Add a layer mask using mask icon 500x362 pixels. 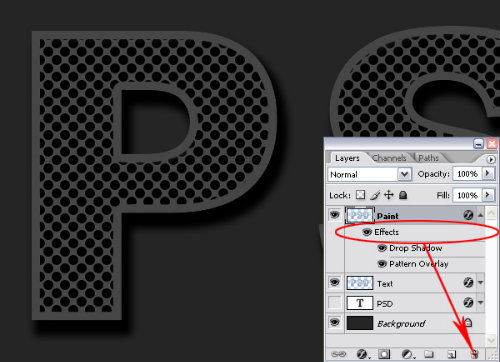point(384,354)
